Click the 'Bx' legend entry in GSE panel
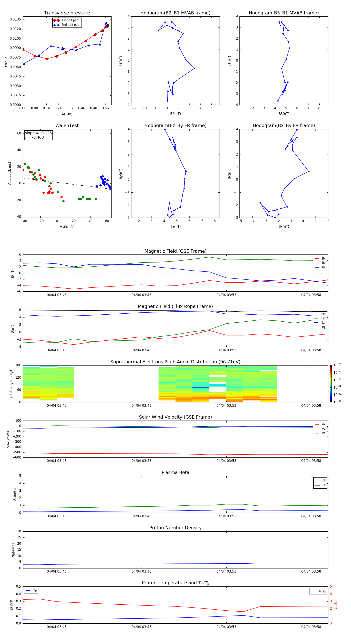Viewport: 351px width, 644px height. click(x=320, y=259)
